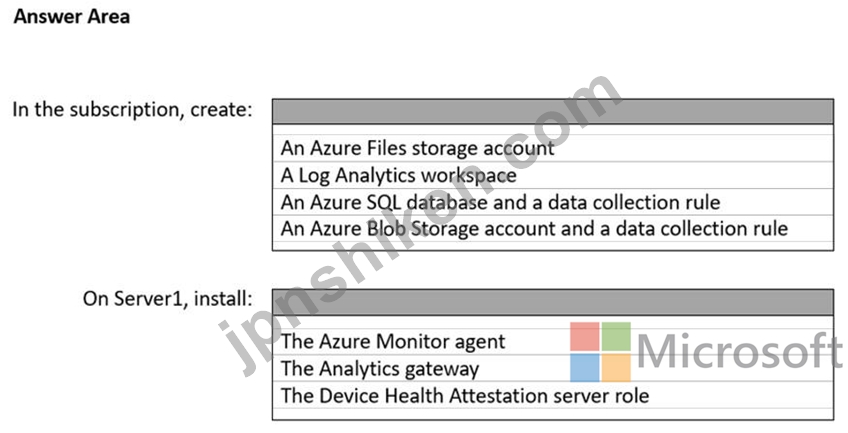Click the Microsoft wordmark text

pos(740,351)
